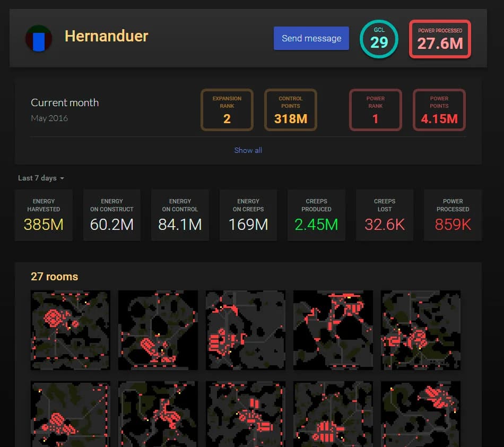Open fourth room thumbnail in second row
The image size is (504, 447).
(x=333, y=414)
